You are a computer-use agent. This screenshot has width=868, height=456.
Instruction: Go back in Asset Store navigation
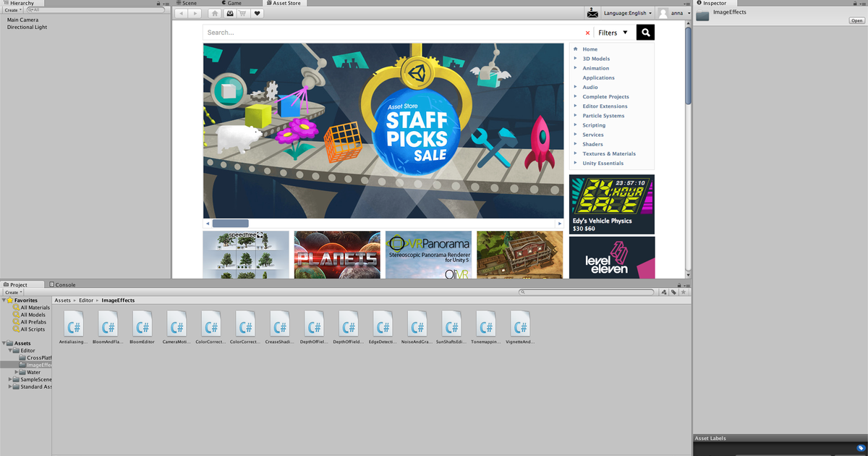pos(181,13)
